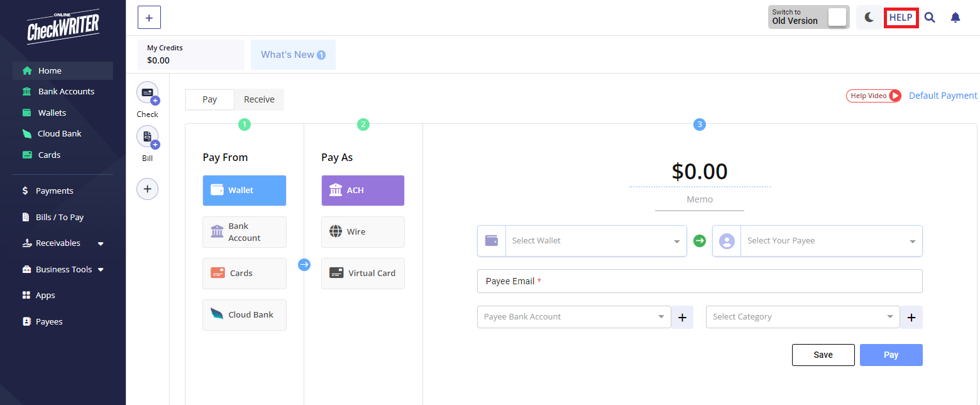The height and width of the screenshot is (405, 980).
Task: Click the Online CheckWriter logo
Action: [63, 26]
